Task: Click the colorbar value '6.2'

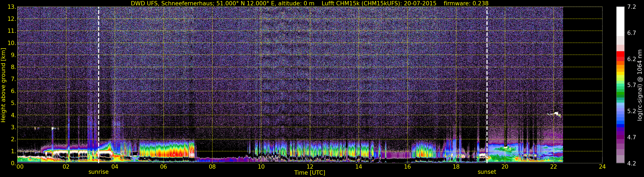Action: click(632, 59)
